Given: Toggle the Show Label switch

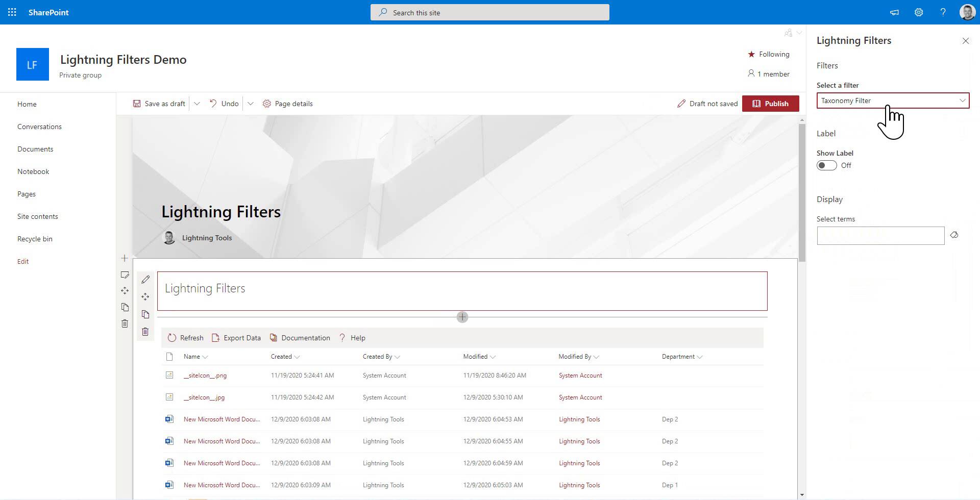Looking at the screenshot, I should [x=826, y=165].
